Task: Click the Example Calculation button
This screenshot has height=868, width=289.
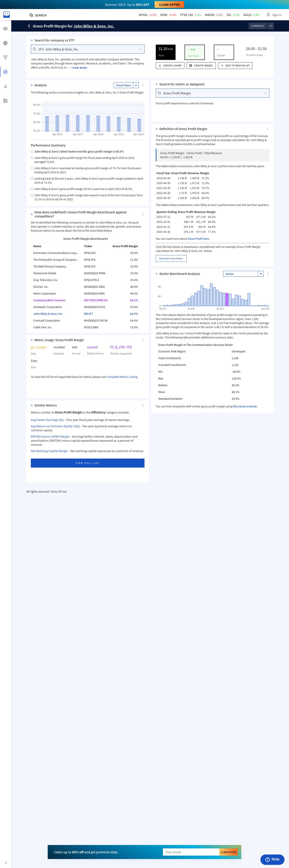Action: 171,258
